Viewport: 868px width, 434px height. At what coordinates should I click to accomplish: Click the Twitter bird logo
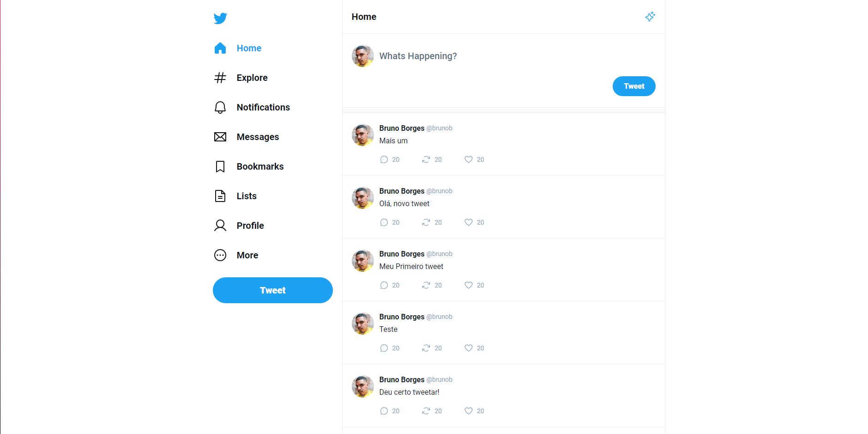coord(220,18)
